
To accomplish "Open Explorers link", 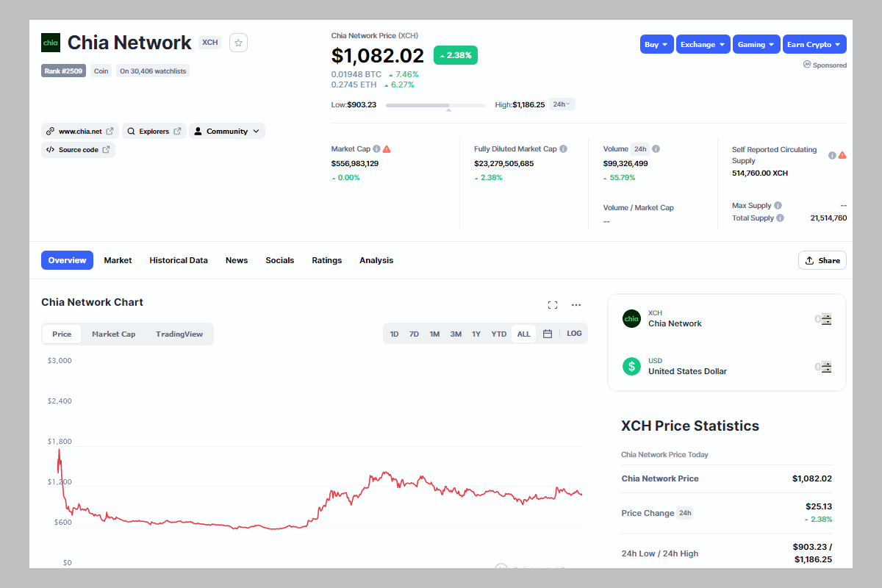I will (154, 132).
